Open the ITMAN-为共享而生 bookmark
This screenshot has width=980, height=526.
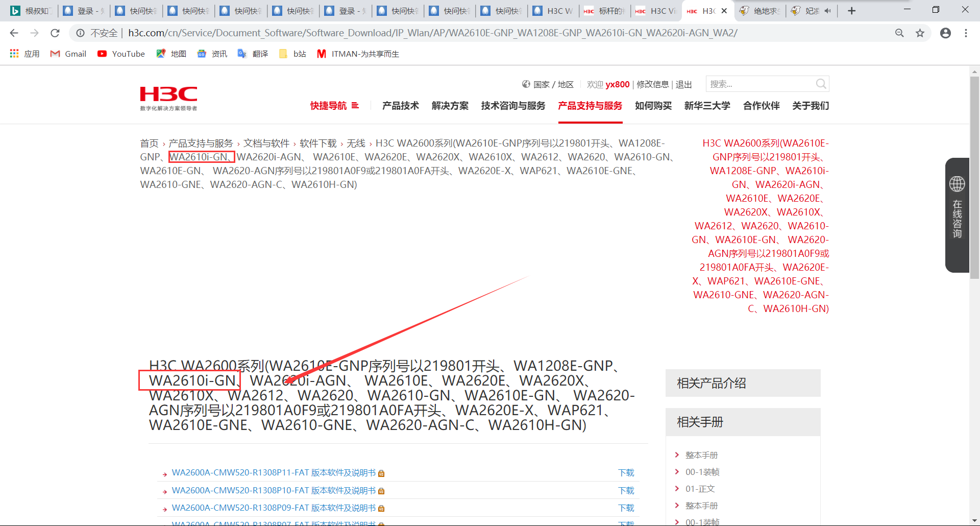358,54
